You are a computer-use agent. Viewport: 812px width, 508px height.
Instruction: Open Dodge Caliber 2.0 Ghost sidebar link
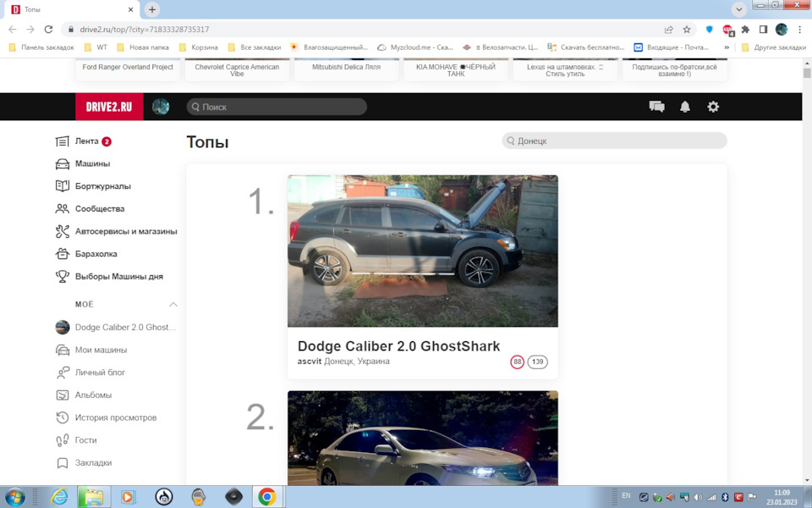(x=125, y=327)
